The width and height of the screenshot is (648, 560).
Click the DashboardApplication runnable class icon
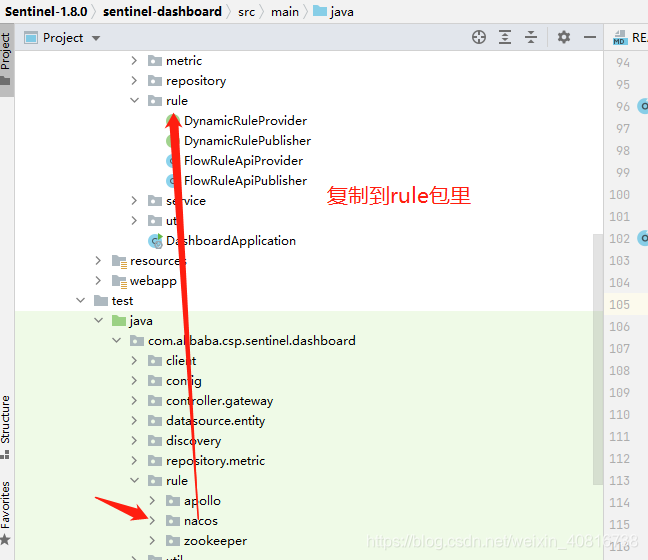coord(155,241)
